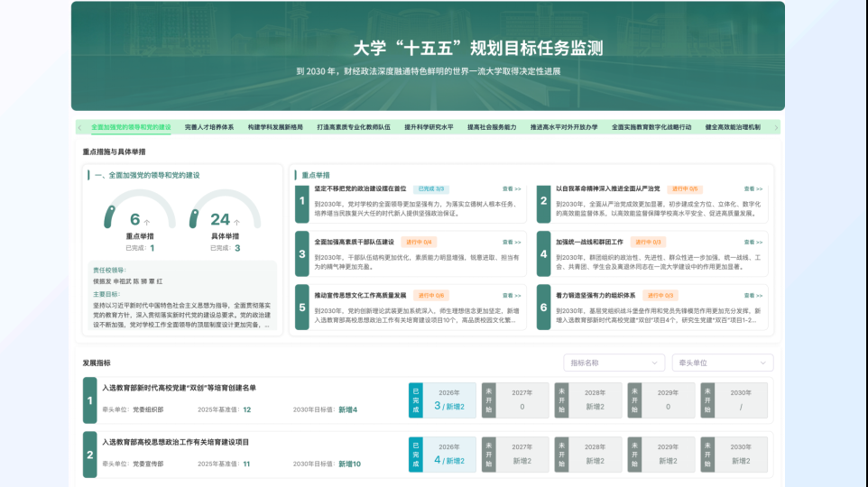The width and height of the screenshot is (868, 487).
Task: Click 2026年 已完成 cell showing 3 / 新增2
Action: coord(442,400)
